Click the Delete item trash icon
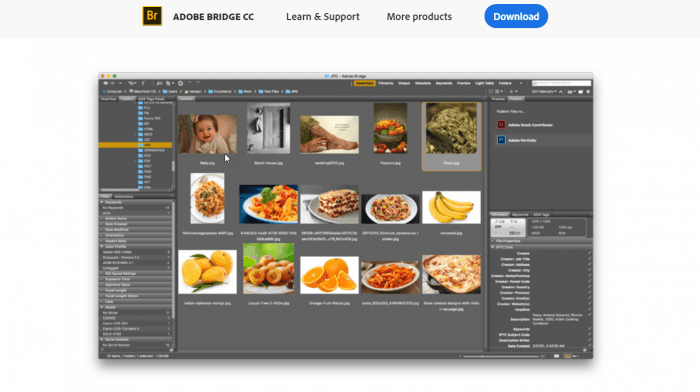 tap(588, 92)
